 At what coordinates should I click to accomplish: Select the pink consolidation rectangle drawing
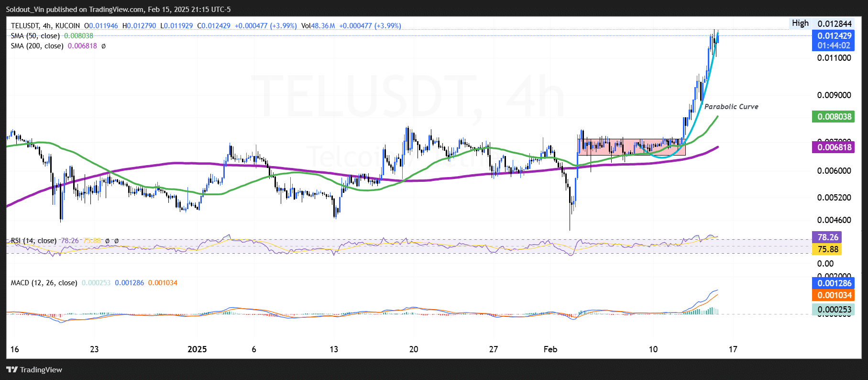631,147
